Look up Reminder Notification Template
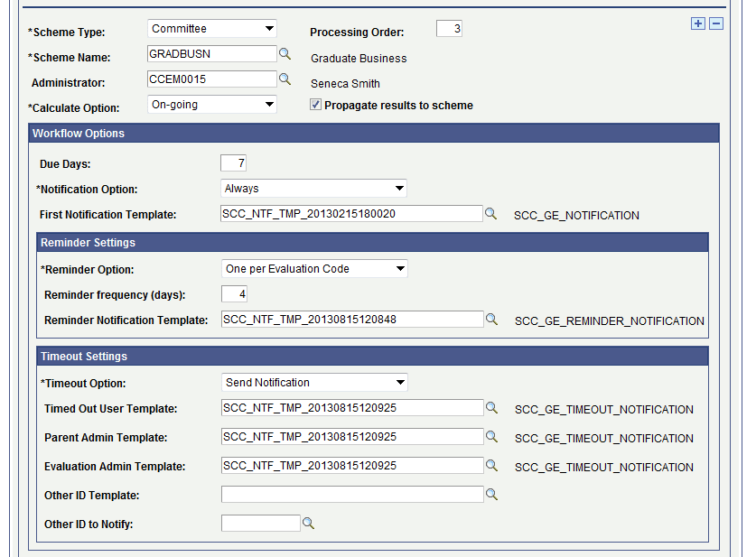756x557 pixels. click(x=491, y=320)
